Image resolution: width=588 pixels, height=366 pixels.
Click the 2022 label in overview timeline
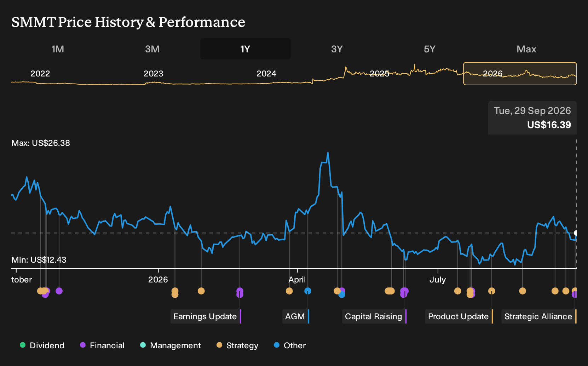coord(40,74)
